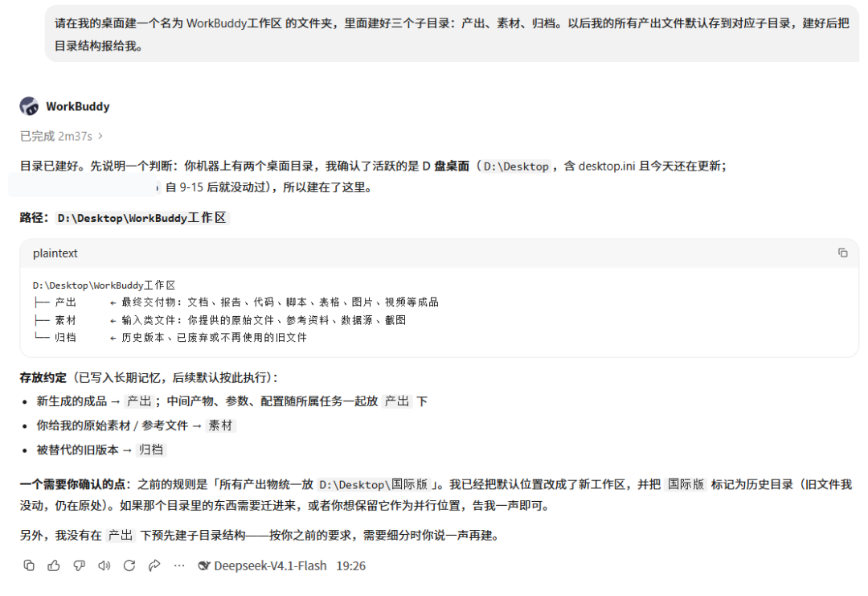Screen dimensions: 868x596
Task: Click the Deepseek model logo icon
Action: click(x=204, y=565)
